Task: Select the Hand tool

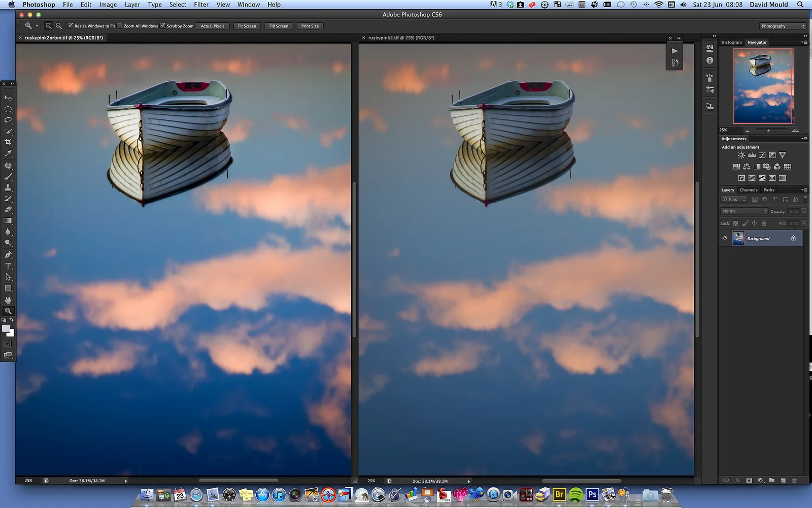Action: tap(8, 300)
